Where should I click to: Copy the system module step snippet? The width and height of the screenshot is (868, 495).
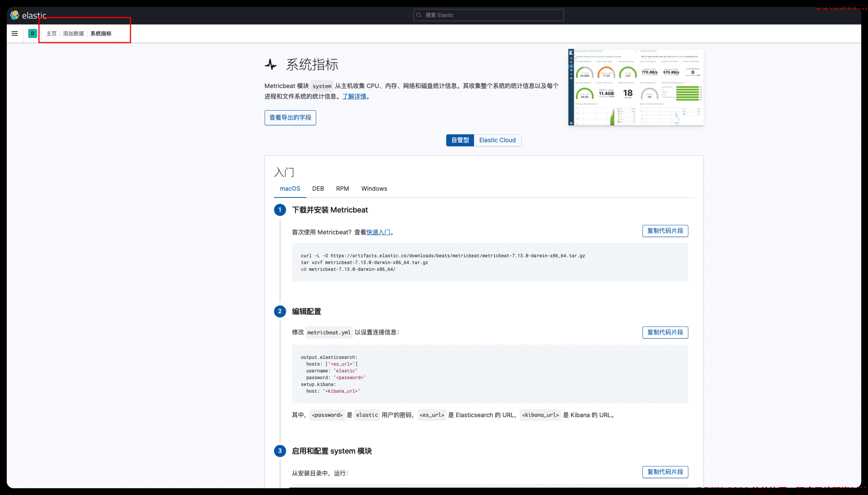(665, 472)
